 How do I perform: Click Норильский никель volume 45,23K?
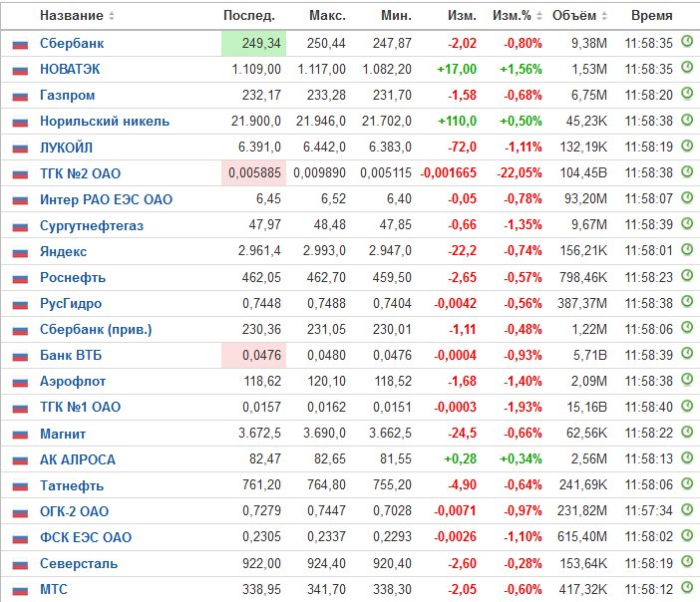tap(586, 121)
